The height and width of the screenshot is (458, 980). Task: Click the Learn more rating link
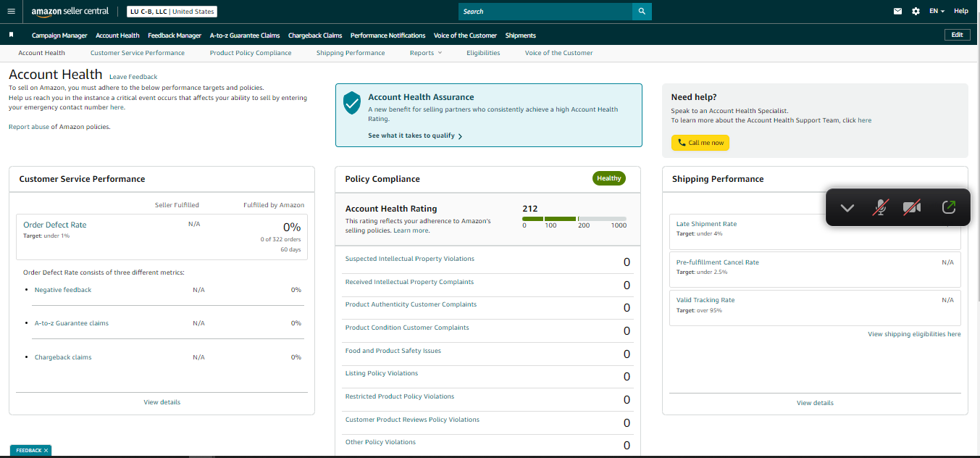(x=410, y=230)
